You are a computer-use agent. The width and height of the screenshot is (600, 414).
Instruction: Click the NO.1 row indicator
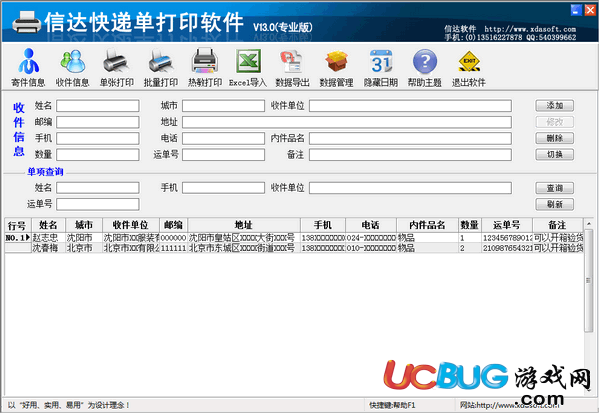[x=18, y=238]
